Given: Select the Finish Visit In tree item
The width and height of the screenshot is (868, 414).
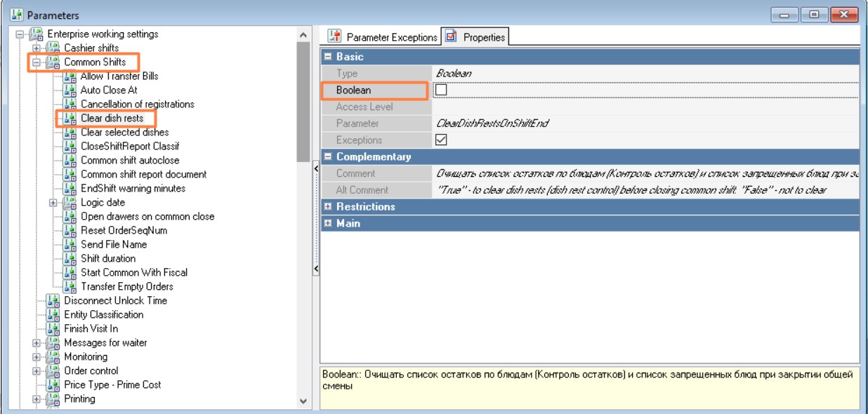Looking at the screenshot, I should (91, 328).
